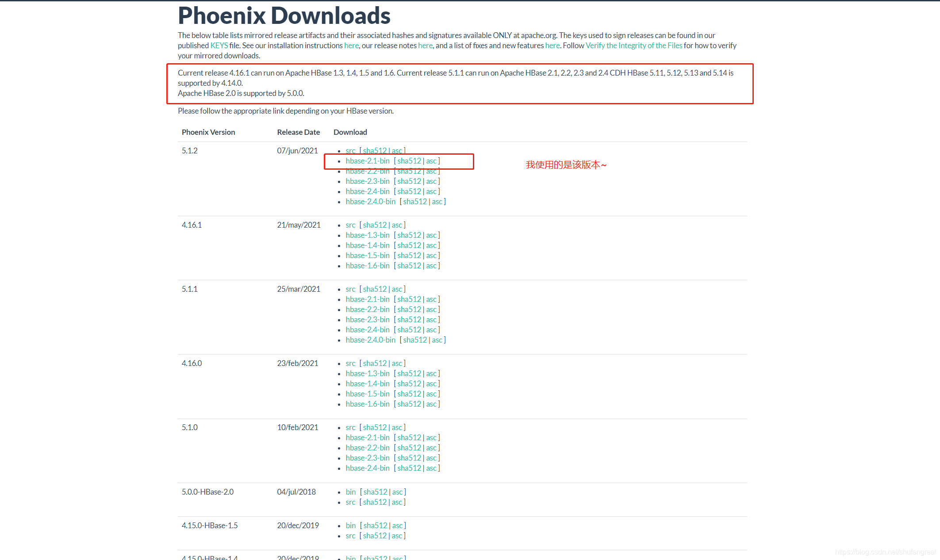Open installation instructions 'here' link
The width and height of the screenshot is (940, 560).
(351, 46)
